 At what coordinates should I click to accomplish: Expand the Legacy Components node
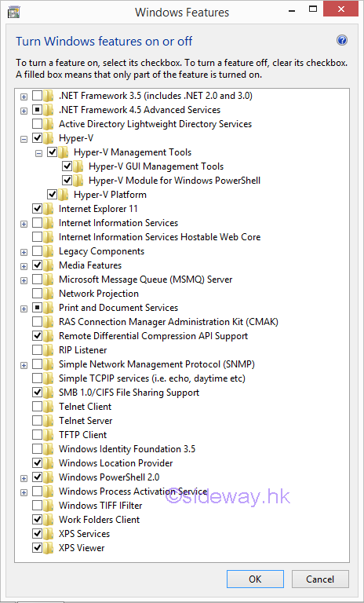(x=24, y=252)
